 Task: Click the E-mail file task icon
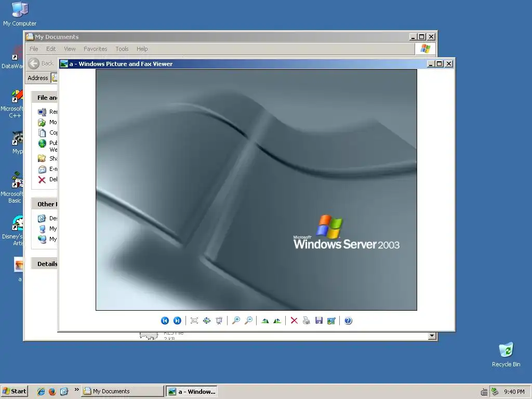point(42,169)
